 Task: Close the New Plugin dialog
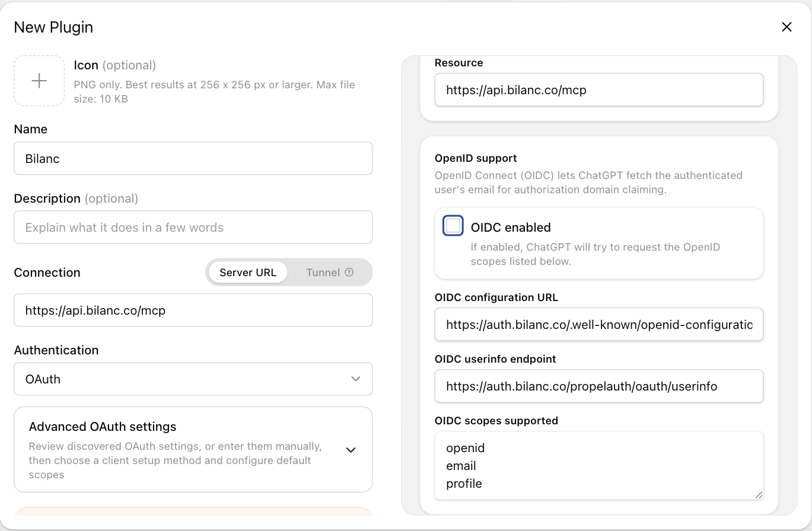tap(786, 27)
